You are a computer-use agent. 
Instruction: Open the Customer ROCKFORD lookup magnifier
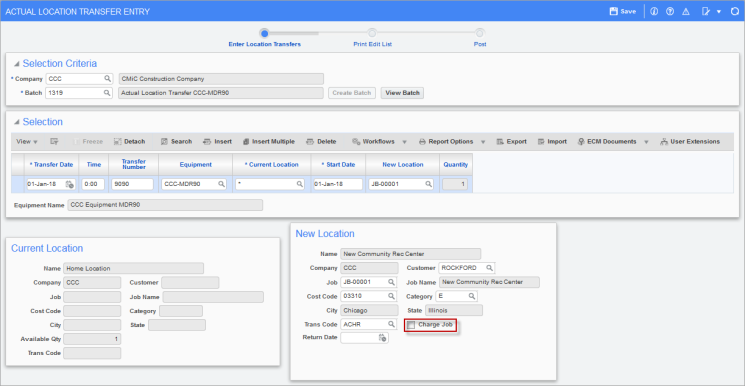(489, 268)
